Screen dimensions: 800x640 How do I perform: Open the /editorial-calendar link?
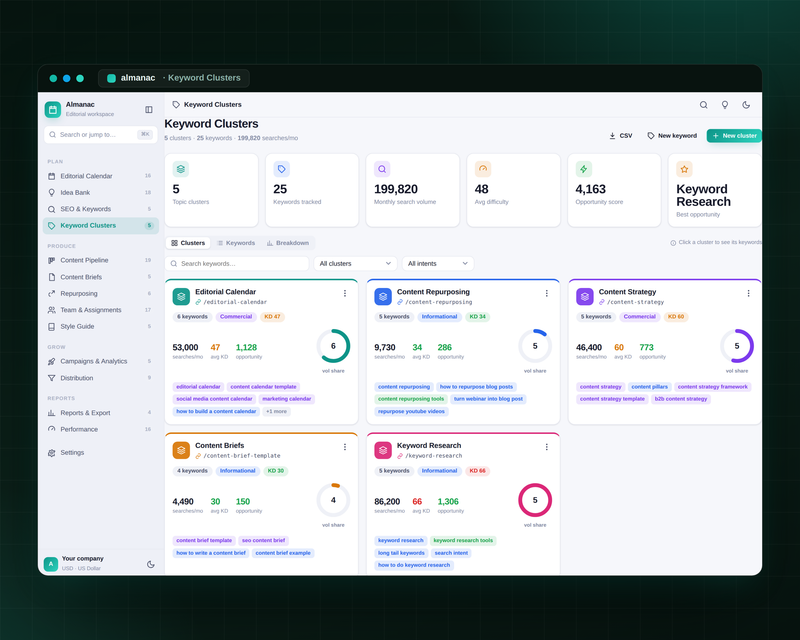231,302
